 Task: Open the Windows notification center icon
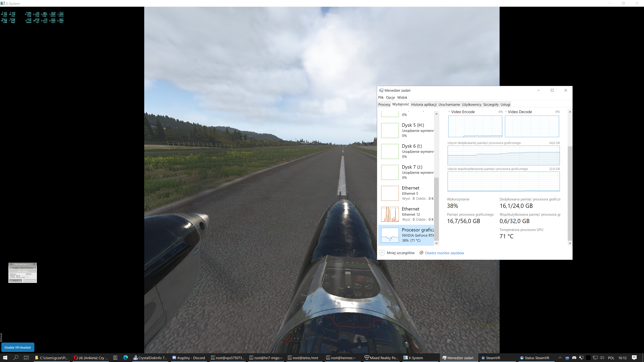634,357
